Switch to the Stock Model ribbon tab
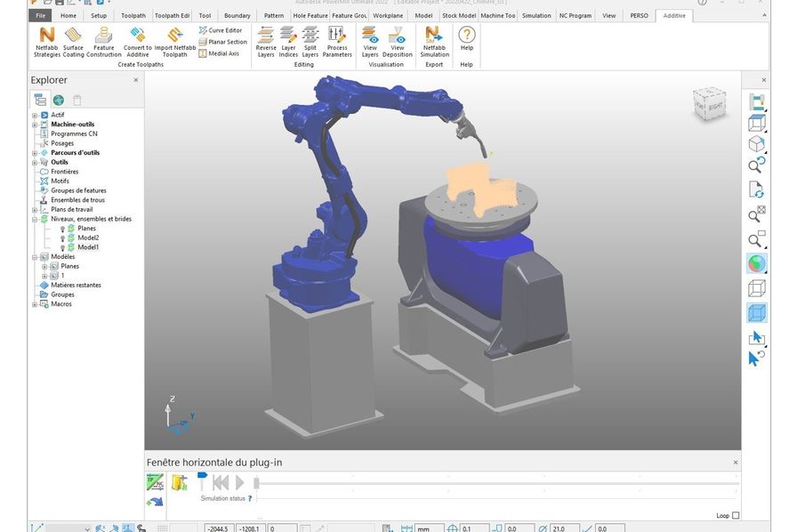797x532 pixels. (459, 16)
